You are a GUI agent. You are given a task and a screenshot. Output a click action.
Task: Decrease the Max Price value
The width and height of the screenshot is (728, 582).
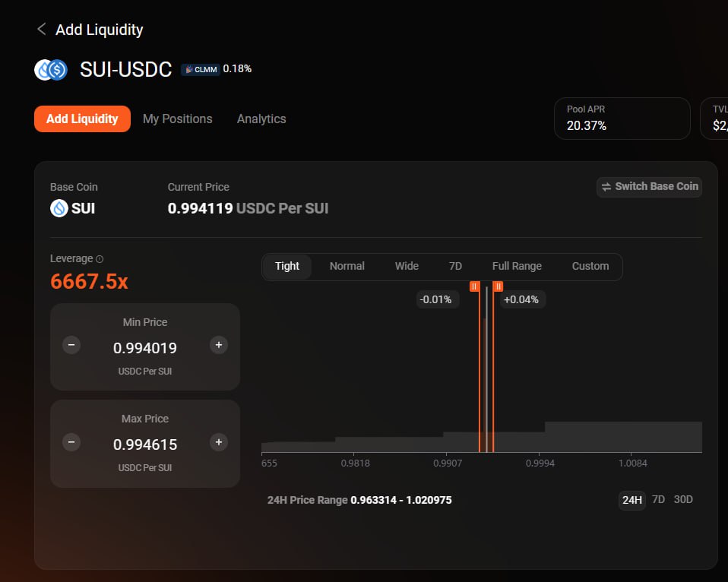tap(71, 442)
